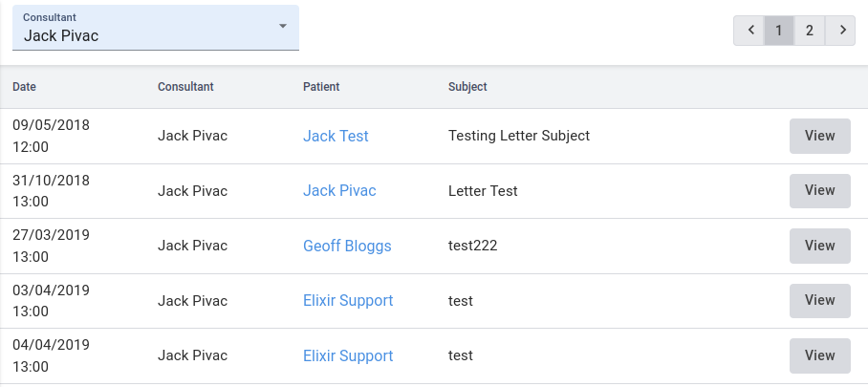
Task: Click the Date column header
Action: [x=24, y=87]
